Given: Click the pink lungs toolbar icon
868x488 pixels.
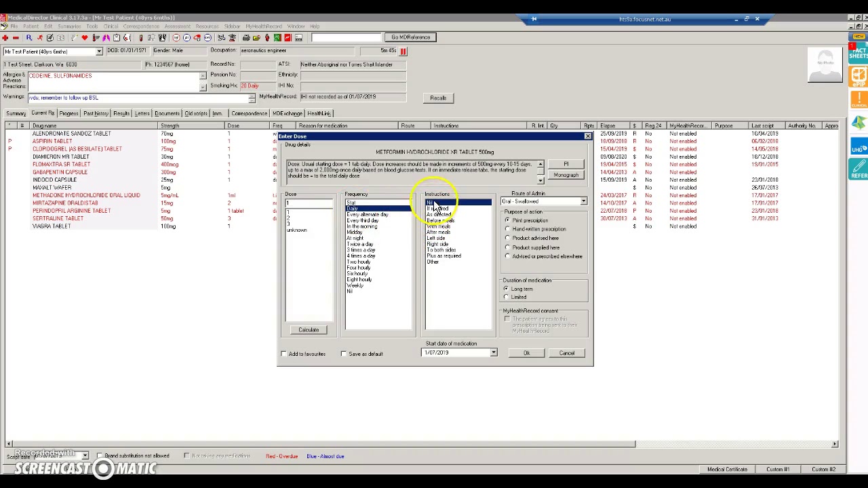Looking at the screenshot, I should (x=106, y=37).
